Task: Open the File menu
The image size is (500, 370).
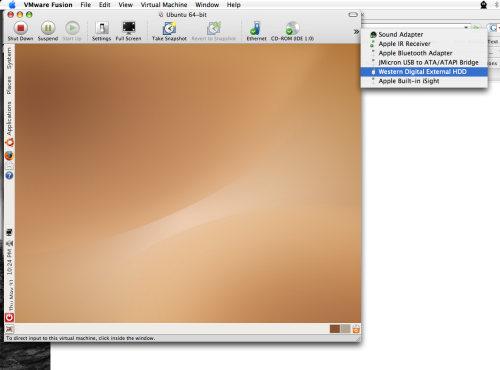Action: (x=86, y=5)
